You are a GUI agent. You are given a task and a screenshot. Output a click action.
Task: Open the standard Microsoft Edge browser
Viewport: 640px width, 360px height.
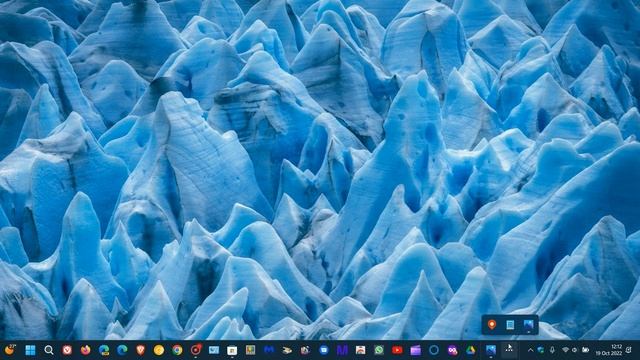[122, 350]
